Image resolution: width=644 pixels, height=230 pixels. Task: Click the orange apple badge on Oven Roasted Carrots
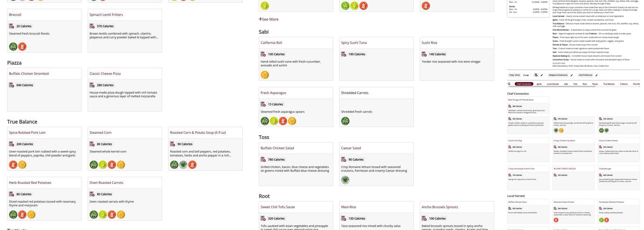click(x=121, y=215)
